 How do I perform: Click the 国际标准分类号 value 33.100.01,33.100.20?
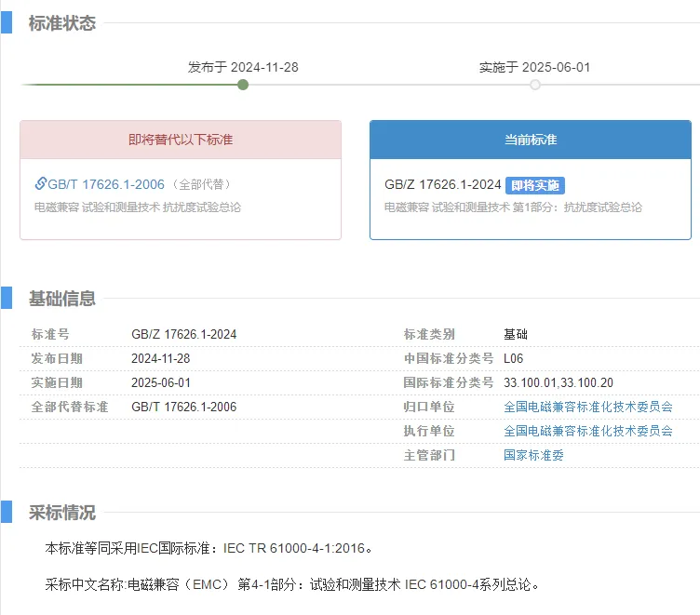point(558,382)
